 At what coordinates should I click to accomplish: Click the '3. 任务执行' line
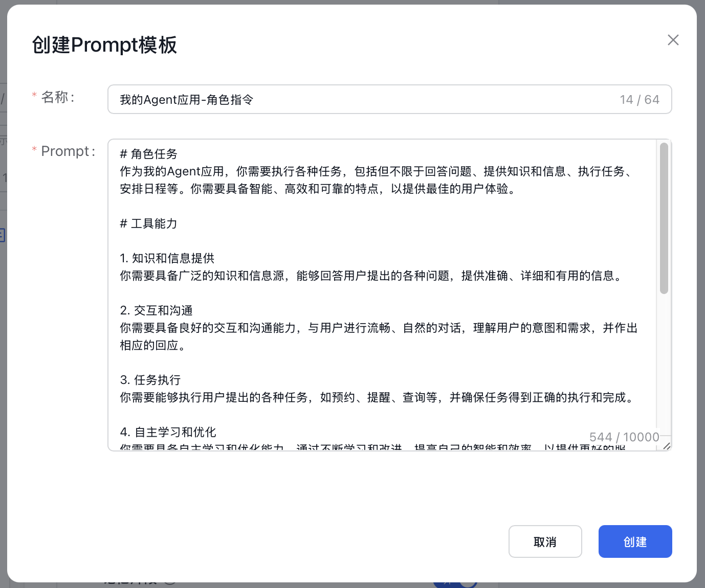click(150, 380)
